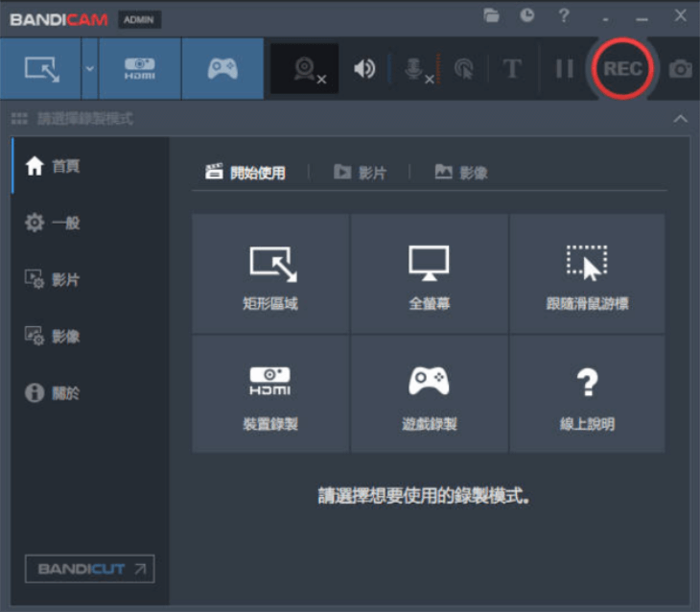Select the 影像 tab in home panel

(x=461, y=173)
